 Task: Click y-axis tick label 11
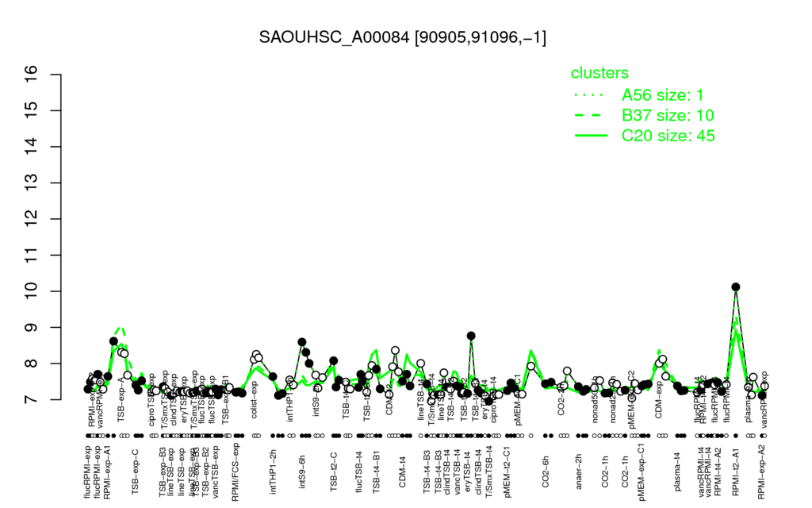point(31,255)
